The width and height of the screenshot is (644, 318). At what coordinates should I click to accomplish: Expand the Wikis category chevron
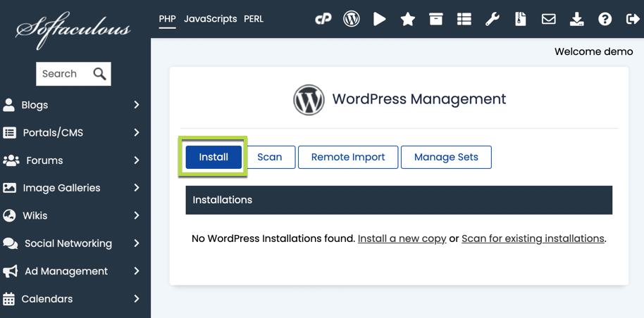(x=137, y=215)
